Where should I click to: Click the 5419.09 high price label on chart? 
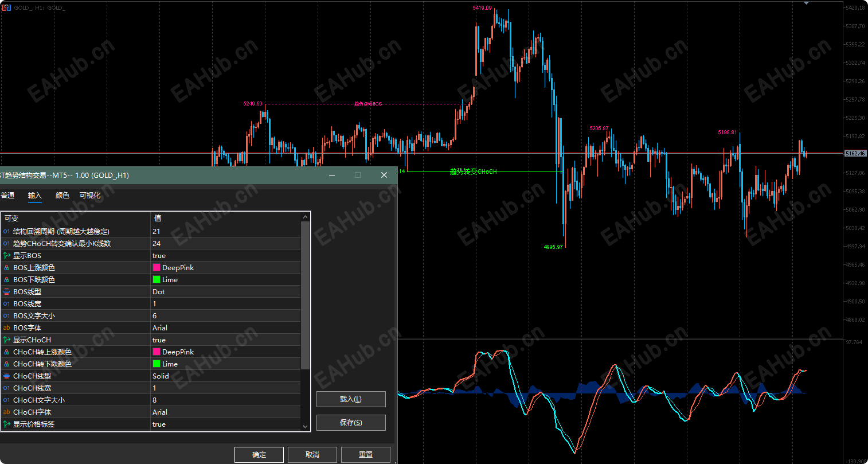click(482, 8)
